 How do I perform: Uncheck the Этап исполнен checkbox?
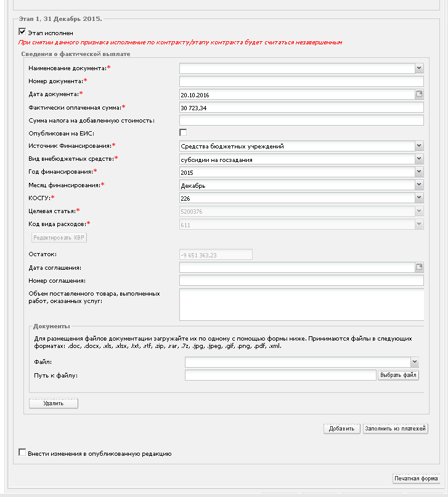tap(22, 31)
